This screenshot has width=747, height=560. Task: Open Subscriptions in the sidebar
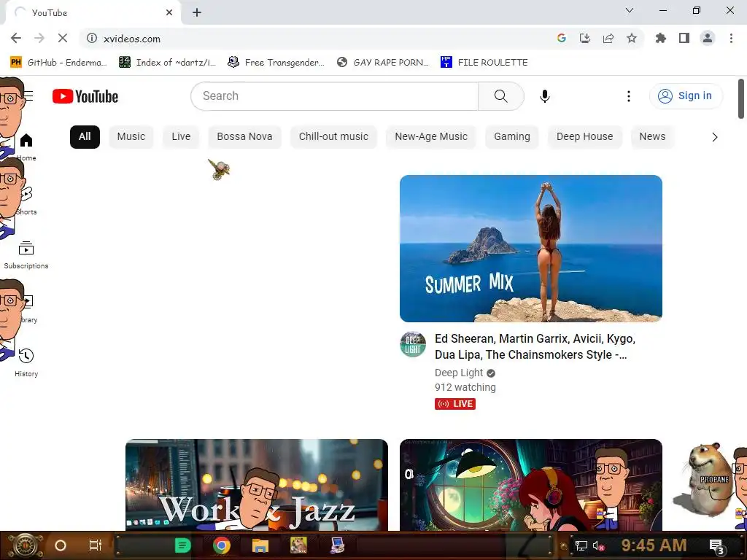[26, 254]
